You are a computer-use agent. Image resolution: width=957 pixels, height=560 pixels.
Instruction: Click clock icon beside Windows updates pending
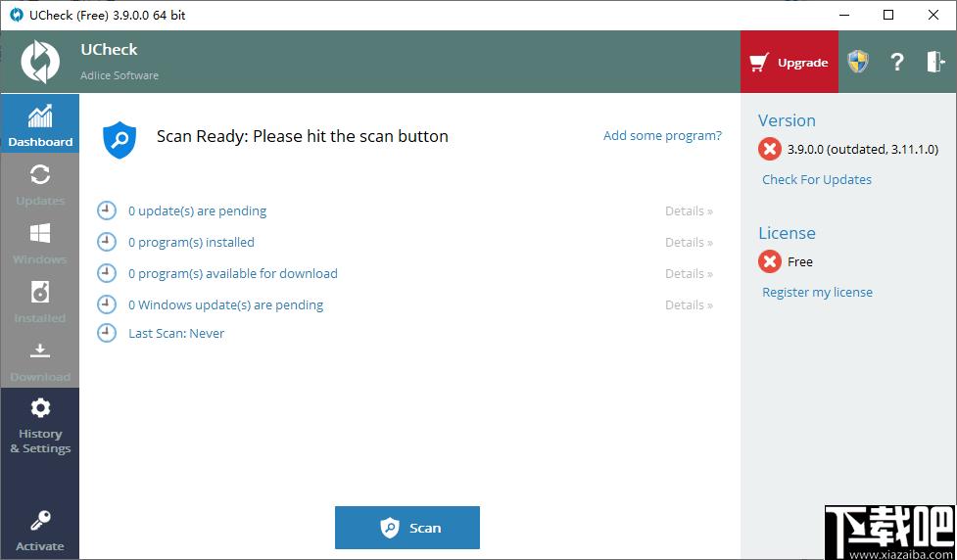107,304
